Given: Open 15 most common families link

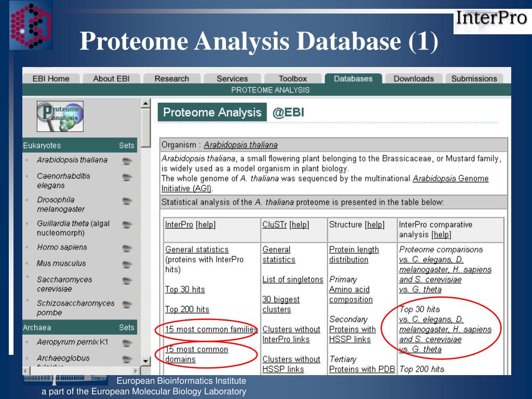Looking at the screenshot, I should coord(211,329).
